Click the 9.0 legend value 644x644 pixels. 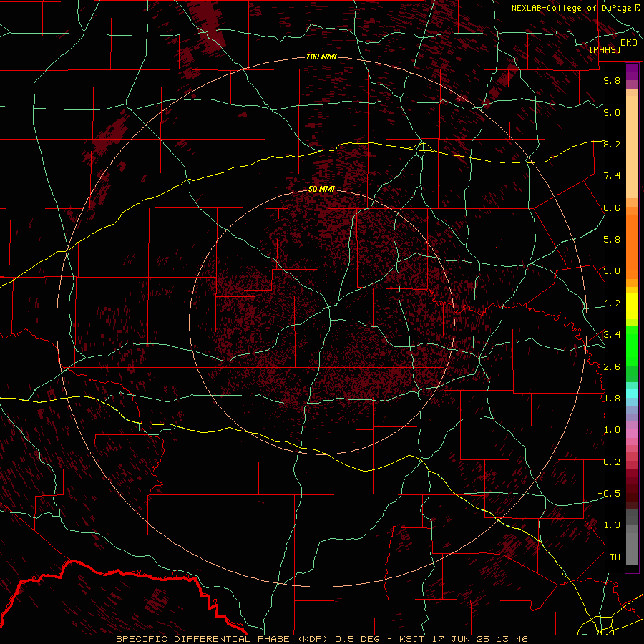tap(612, 112)
